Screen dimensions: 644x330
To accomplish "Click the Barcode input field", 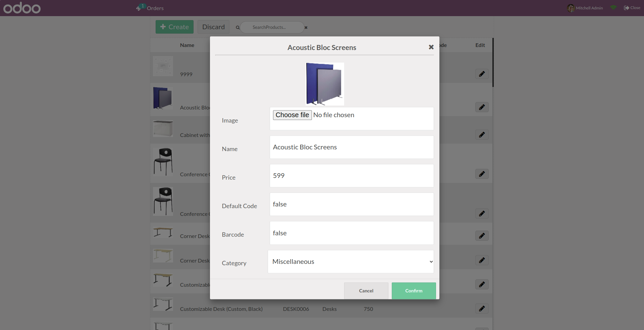I will coord(352,233).
